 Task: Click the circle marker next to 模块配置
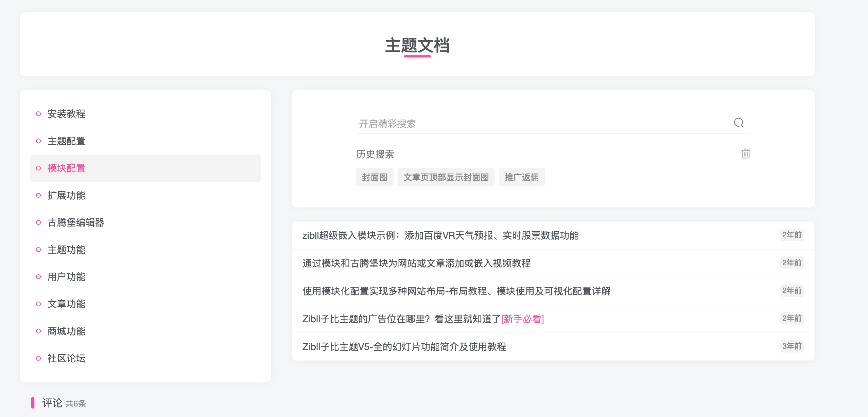(x=38, y=168)
